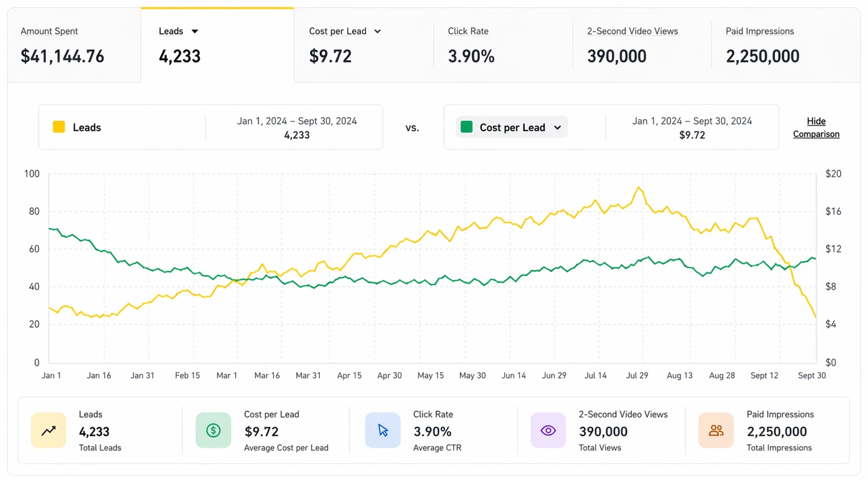Click the green Cost per Lead swatch

[x=467, y=127]
